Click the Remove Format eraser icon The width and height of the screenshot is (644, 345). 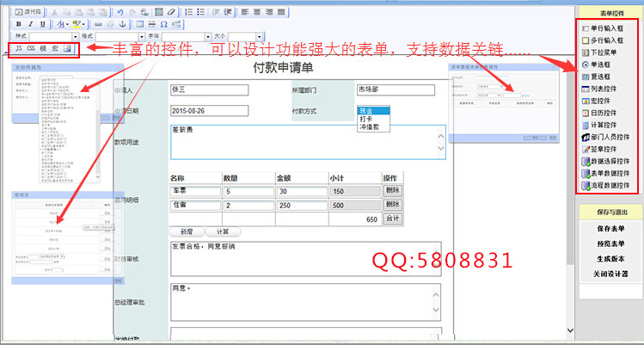[170, 12]
